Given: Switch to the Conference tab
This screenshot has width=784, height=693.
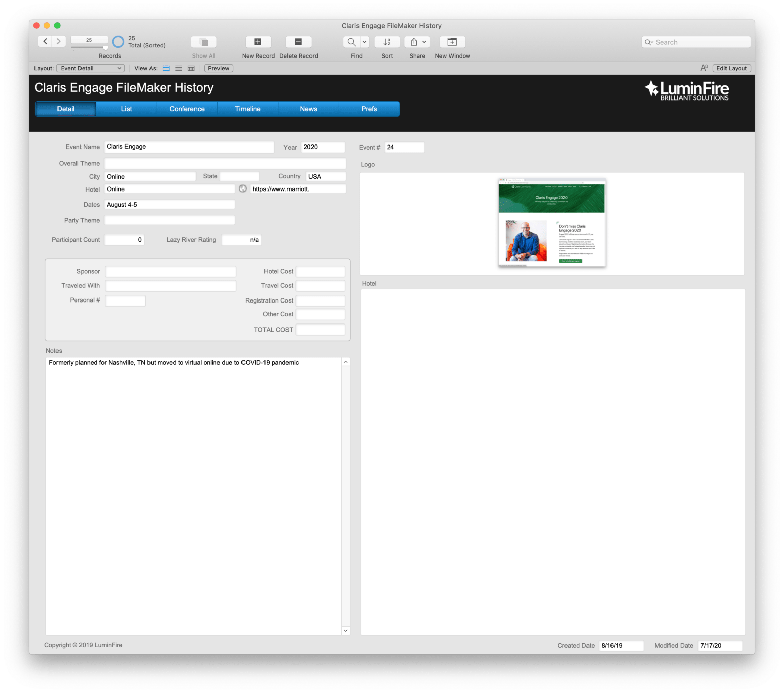Looking at the screenshot, I should pos(187,109).
